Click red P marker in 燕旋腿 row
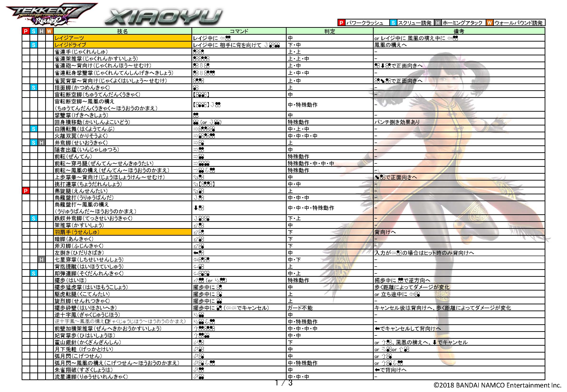The width and height of the screenshot is (567, 392). coord(26,191)
